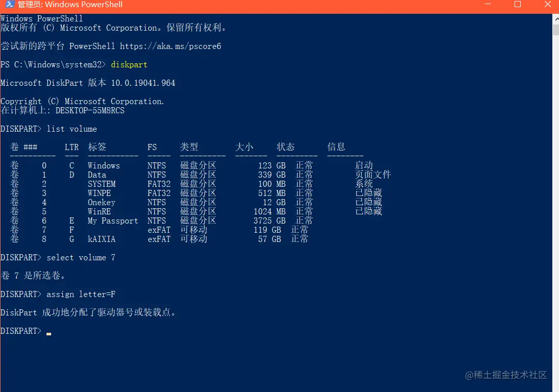
Task: Click the scrollbar down arrow
Action: [555, 387]
